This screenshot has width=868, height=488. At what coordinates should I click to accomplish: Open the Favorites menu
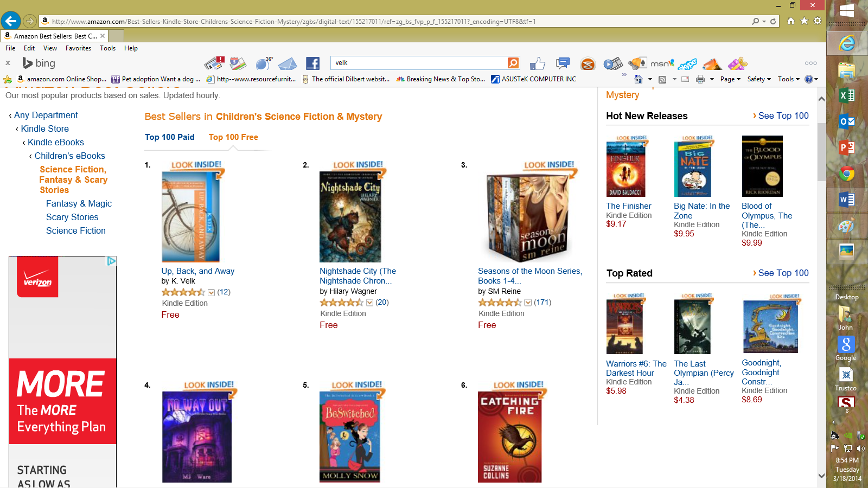(x=78, y=48)
